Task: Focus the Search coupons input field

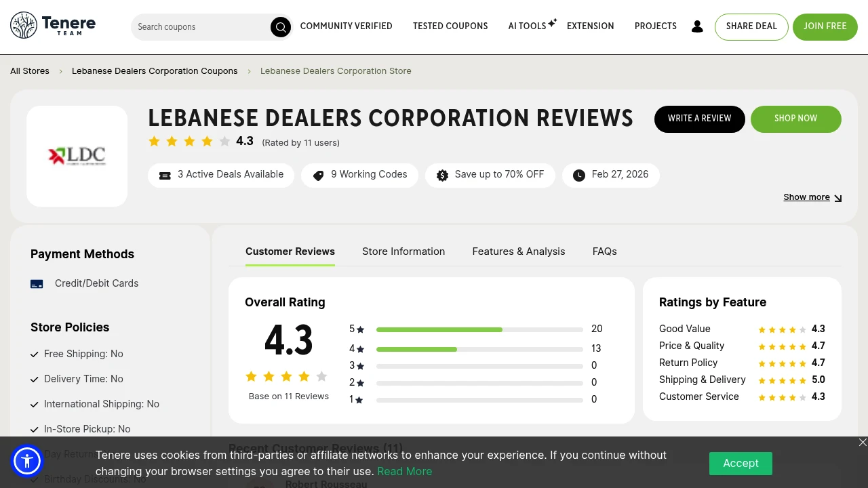Action: coord(202,27)
